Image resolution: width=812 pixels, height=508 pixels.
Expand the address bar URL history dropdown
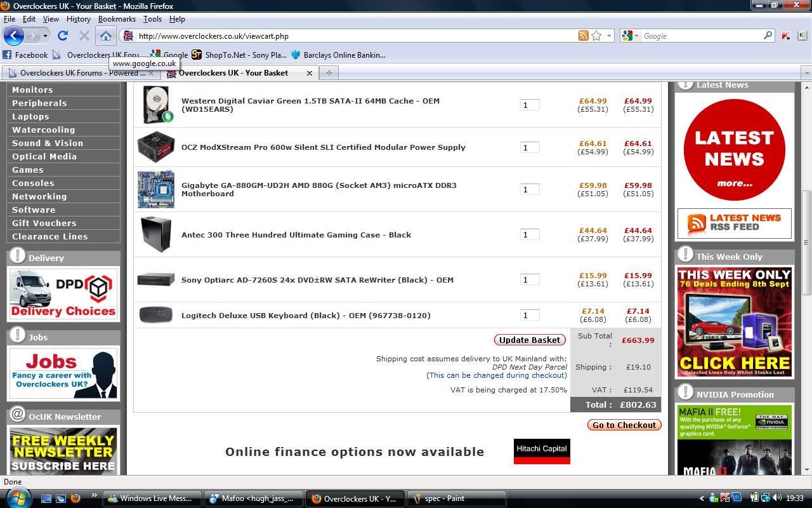point(609,36)
